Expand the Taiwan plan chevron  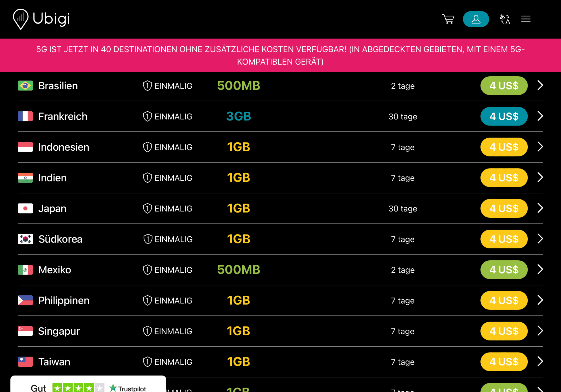pos(540,361)
